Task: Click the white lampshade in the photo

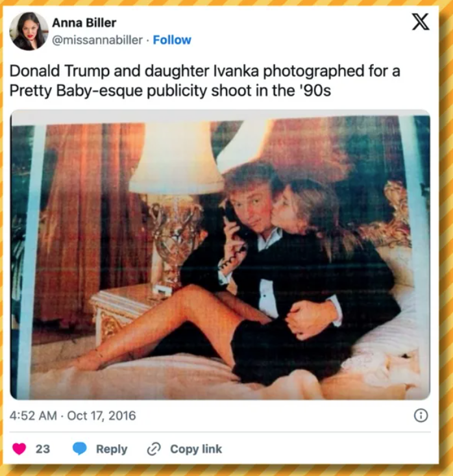Action: coord(175,159)
